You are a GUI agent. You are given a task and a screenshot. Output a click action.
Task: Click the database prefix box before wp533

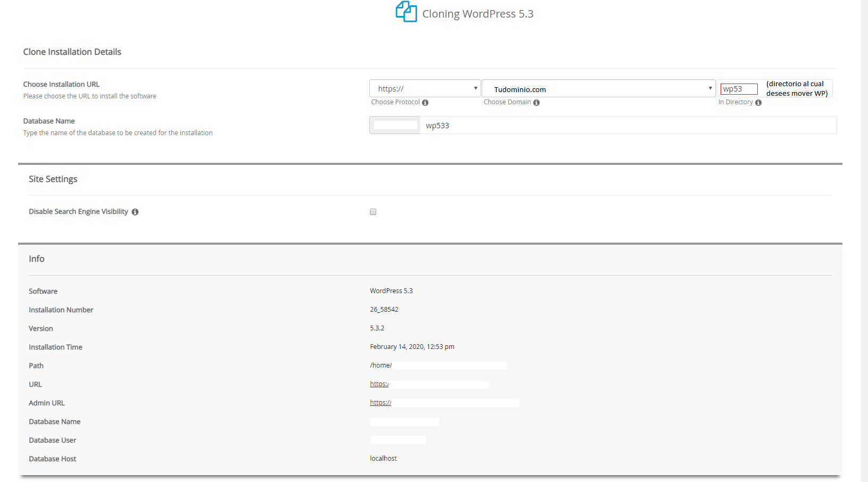(395, 126)
